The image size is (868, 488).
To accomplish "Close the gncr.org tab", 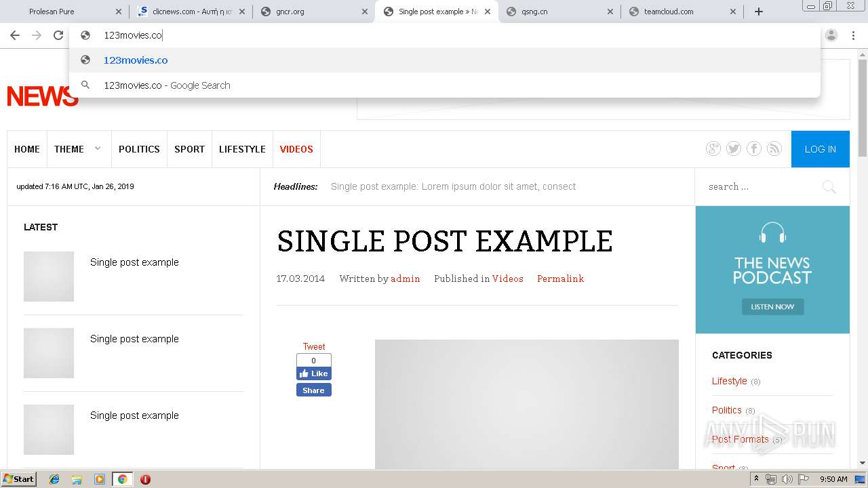I will click(x=365, y=12).
